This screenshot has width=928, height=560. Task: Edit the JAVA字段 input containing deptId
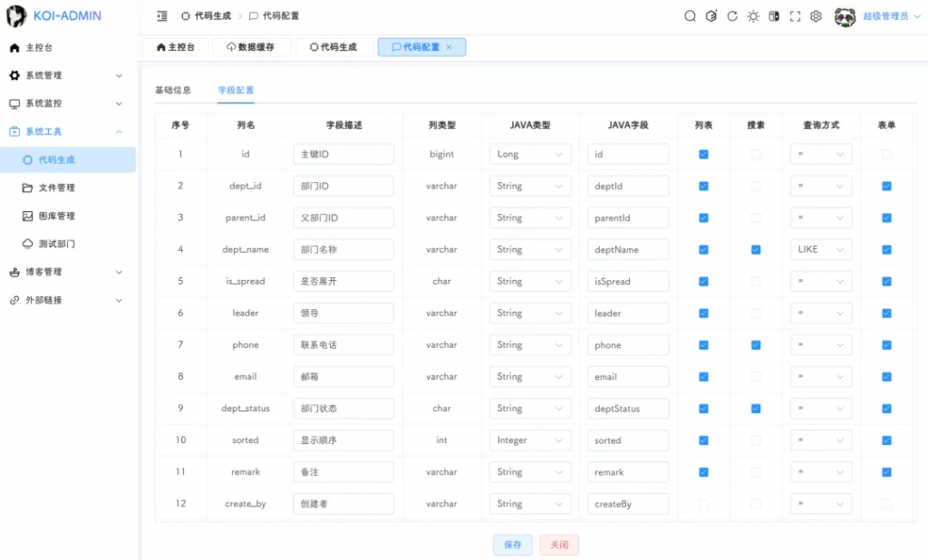click(x=628, y=186)
